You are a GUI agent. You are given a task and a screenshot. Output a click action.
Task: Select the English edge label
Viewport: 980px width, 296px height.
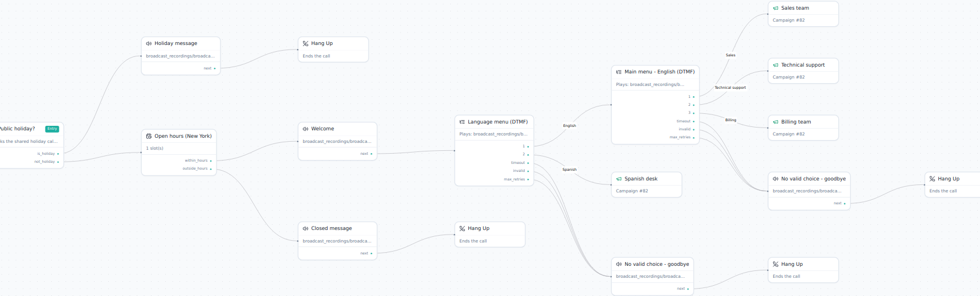coord(570,126)
